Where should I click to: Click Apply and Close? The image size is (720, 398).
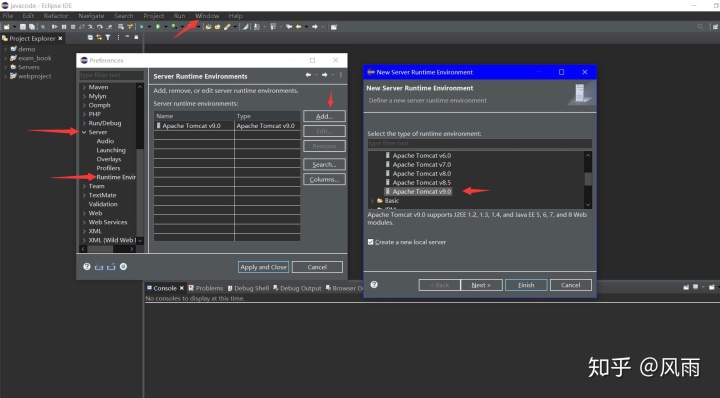264,267
